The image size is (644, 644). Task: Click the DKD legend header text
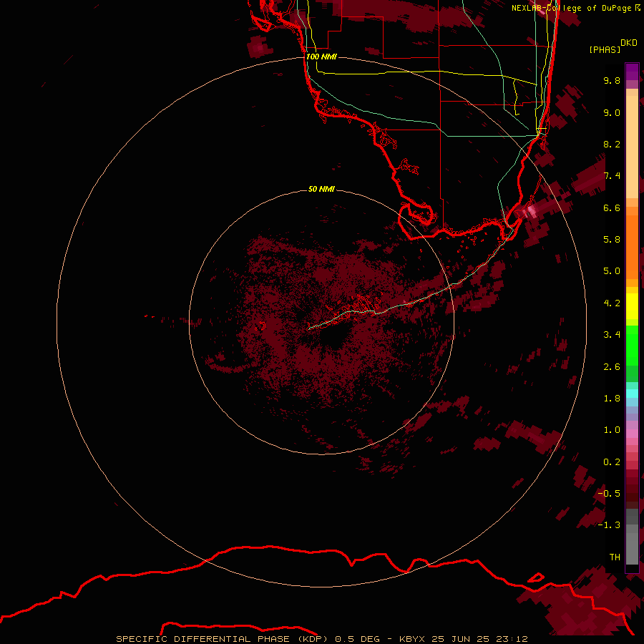629,43
